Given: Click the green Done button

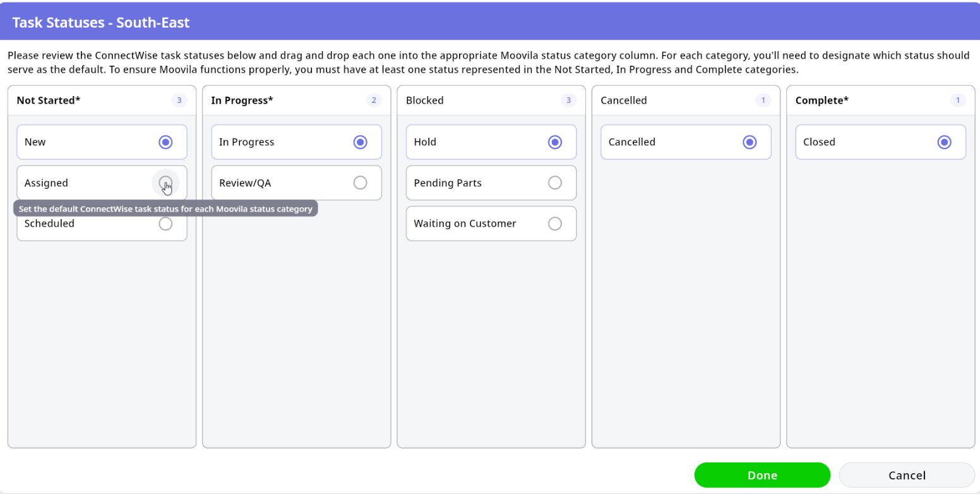Looking at the screenshot, I should tap(762, 475).
